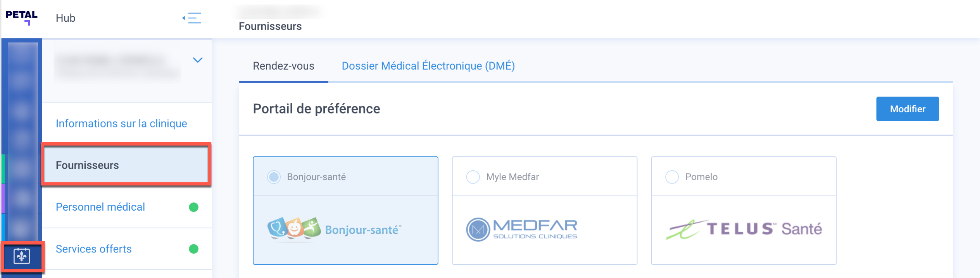Go to Personnel médical section
Image resolution: width=980 pixels, height=278 pixels.
[100, 207]
